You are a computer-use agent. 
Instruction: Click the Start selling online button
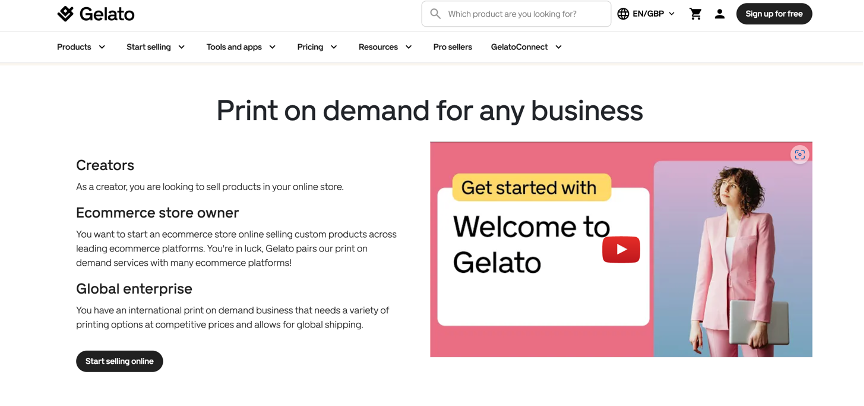tap(119, 361)
